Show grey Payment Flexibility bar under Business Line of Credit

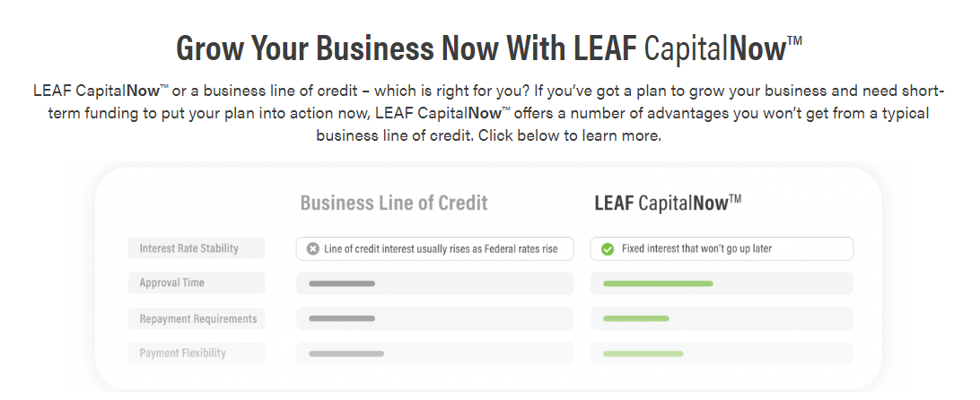click(346, 353)
